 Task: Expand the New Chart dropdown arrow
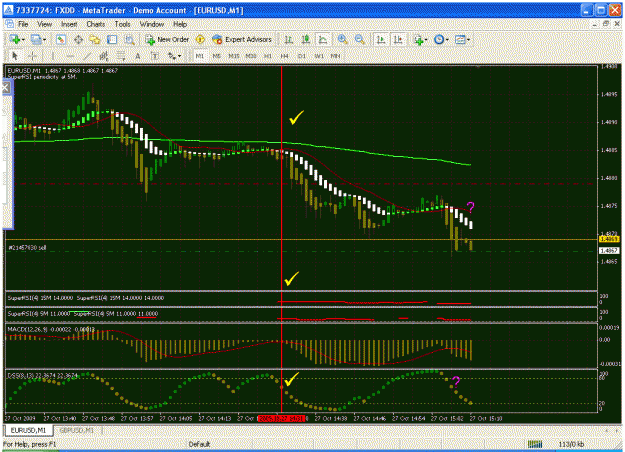(23, 39)
